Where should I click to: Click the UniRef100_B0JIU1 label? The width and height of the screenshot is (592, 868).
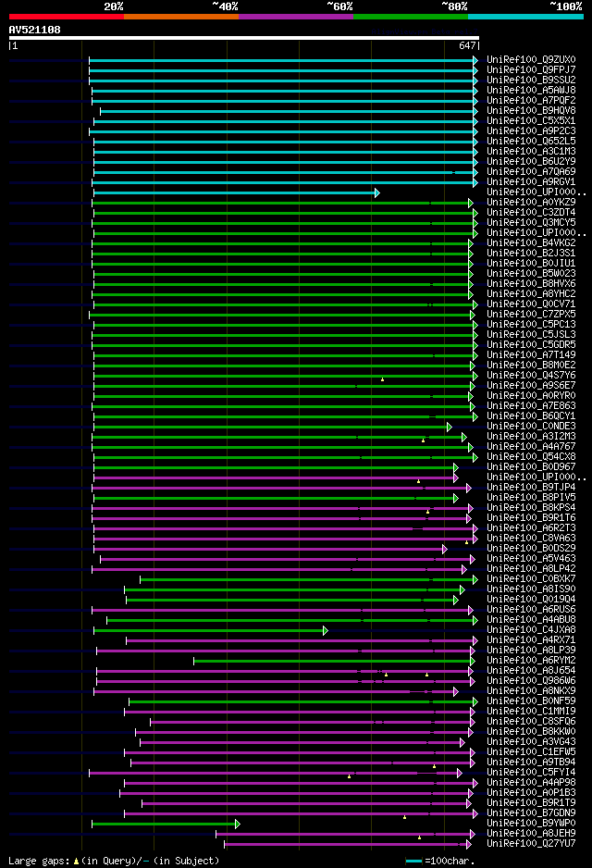(531, 264)
